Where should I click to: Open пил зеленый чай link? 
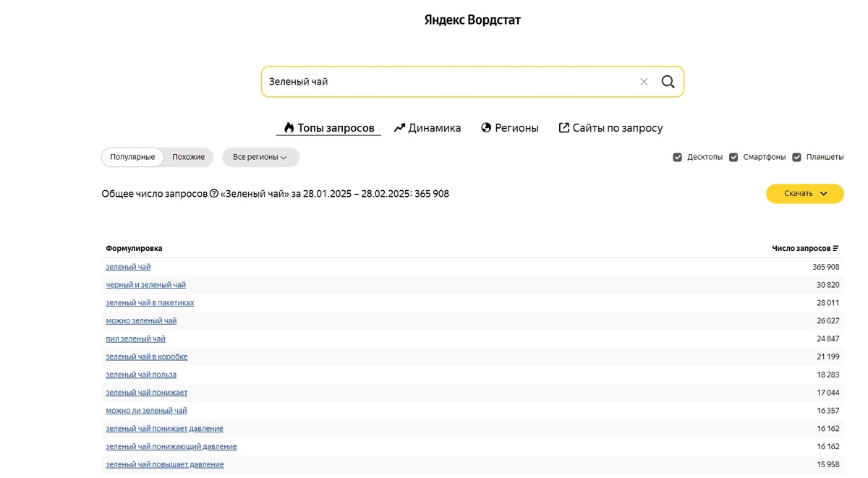(x=135, y=338)
